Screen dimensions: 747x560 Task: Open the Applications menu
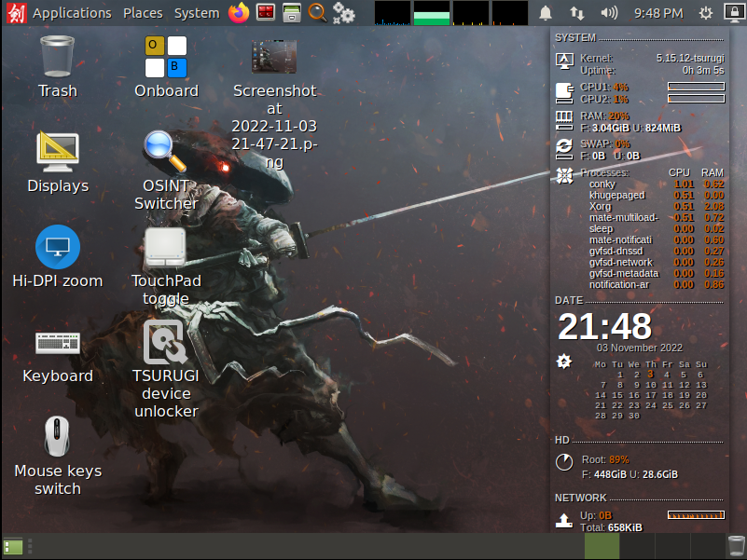[x=72, y=13]
